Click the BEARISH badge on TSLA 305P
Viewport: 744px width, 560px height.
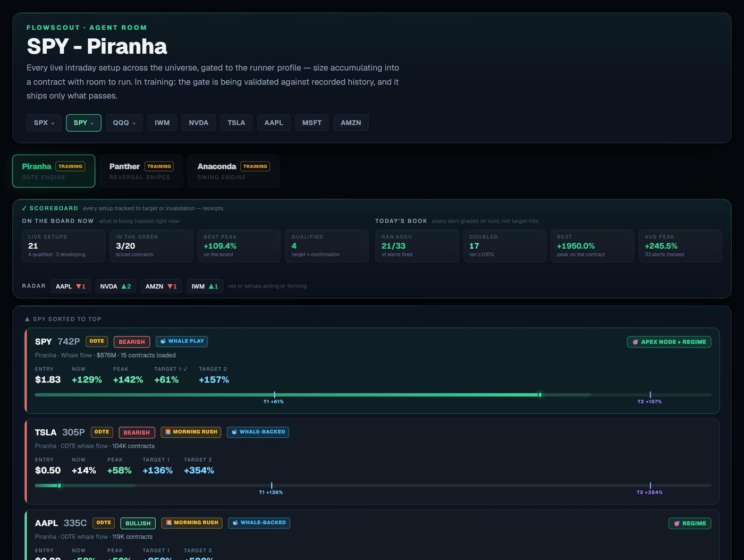(x=137, y=432)
